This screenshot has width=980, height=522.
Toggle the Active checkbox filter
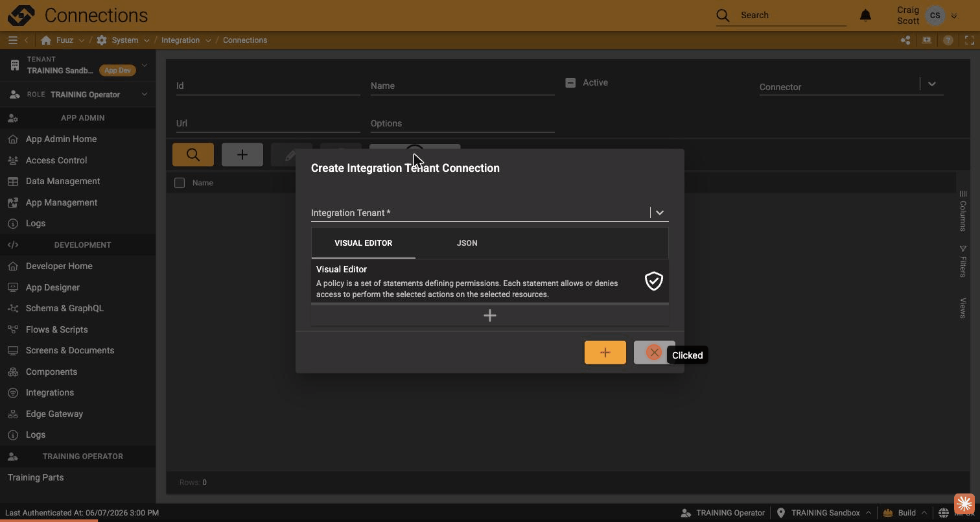click(570, 83)
